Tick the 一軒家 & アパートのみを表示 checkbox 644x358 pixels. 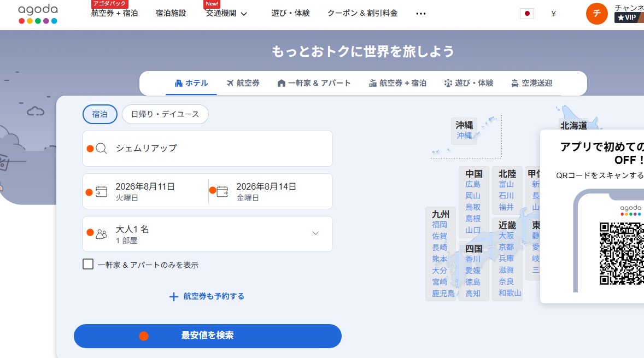[88, 264]
